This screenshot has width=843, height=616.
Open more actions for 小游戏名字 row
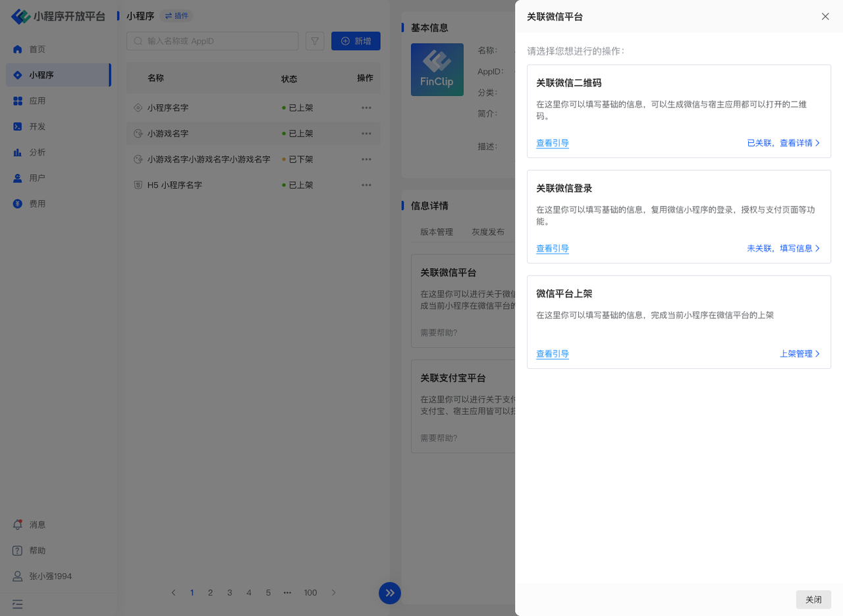[x=366, y=133]
